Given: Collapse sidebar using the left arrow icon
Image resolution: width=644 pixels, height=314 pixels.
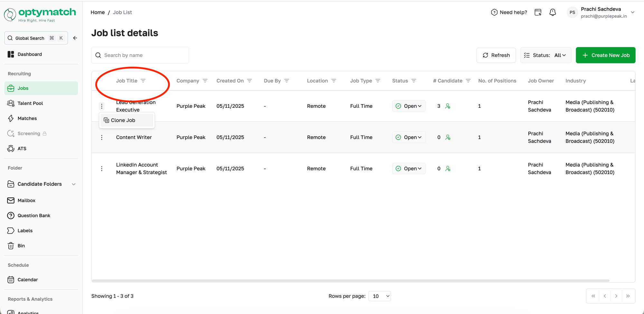Looking at the screenshot, I should click(x=75, y=38).
